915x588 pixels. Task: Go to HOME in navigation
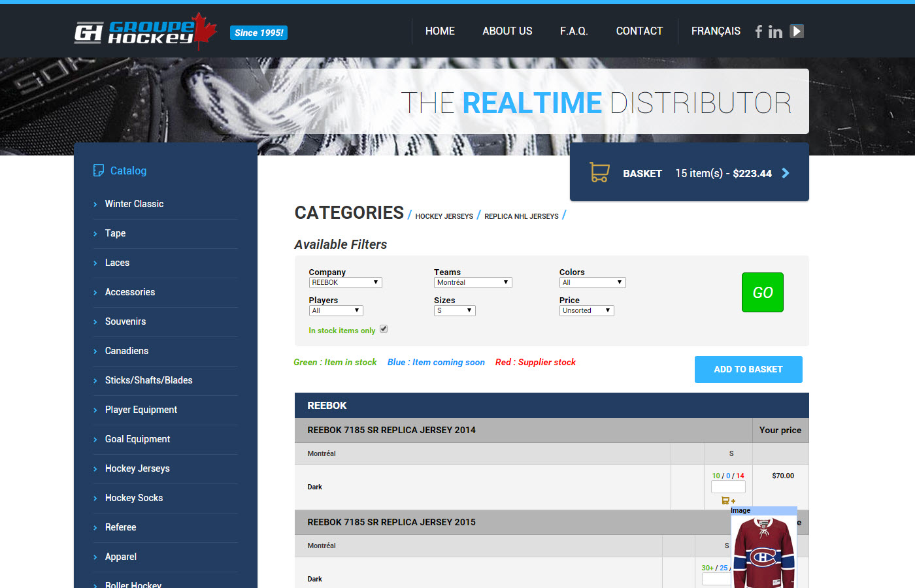click(440, 31)
